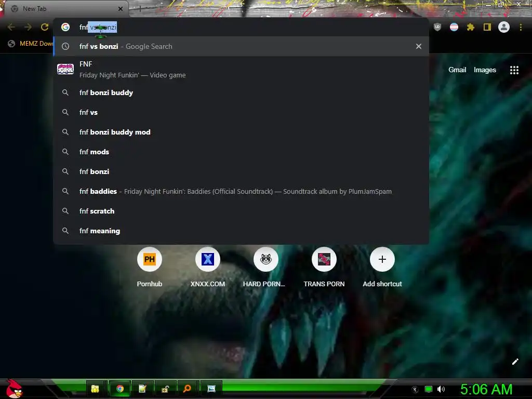
Task: Open the profile avatar icon
Action: point(504,27)
